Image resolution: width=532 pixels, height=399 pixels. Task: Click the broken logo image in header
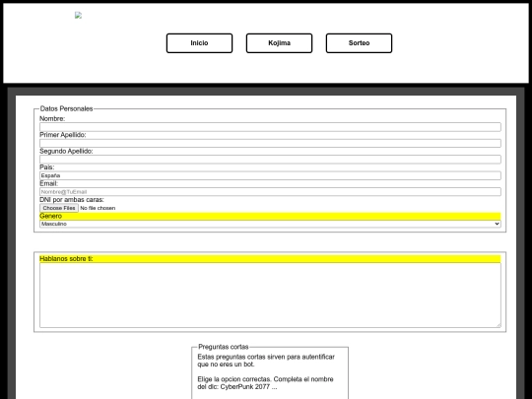point(78,15)
